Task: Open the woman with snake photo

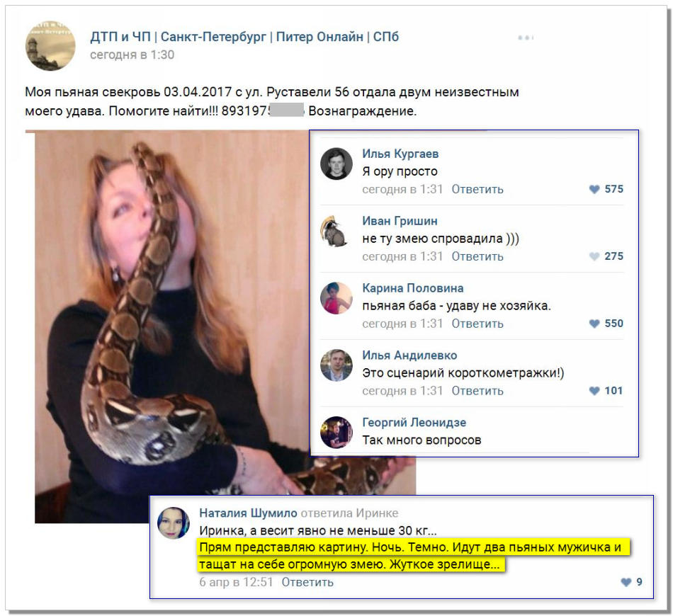Action: point(171,326)
